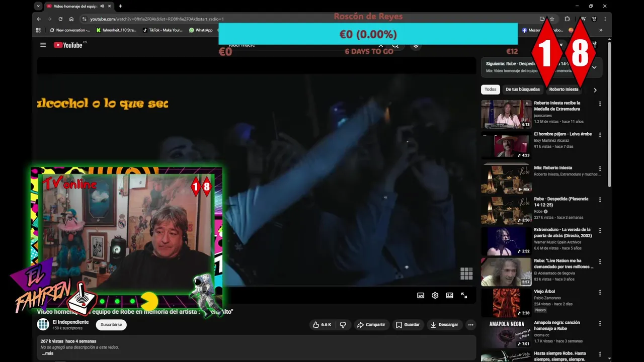Open options for 'Roberto Iniesta recibe la Medalla'
The width and height of the screenshot is (644, 362).
600,104
